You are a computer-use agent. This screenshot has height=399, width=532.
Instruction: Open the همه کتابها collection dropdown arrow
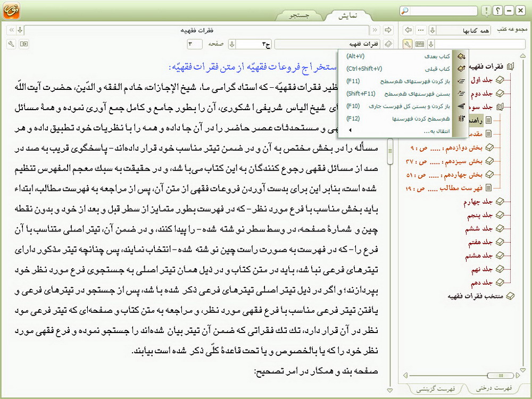click(432, 30)
